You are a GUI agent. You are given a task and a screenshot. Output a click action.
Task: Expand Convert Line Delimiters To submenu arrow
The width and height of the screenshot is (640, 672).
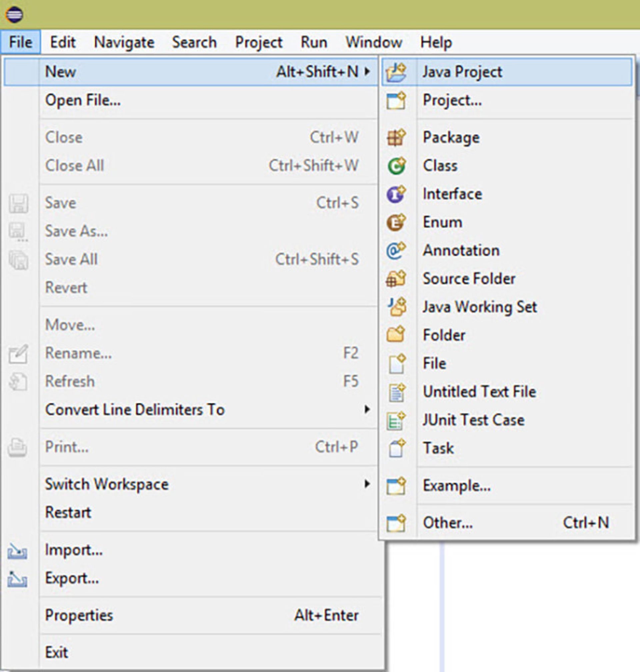pos(367,409)
